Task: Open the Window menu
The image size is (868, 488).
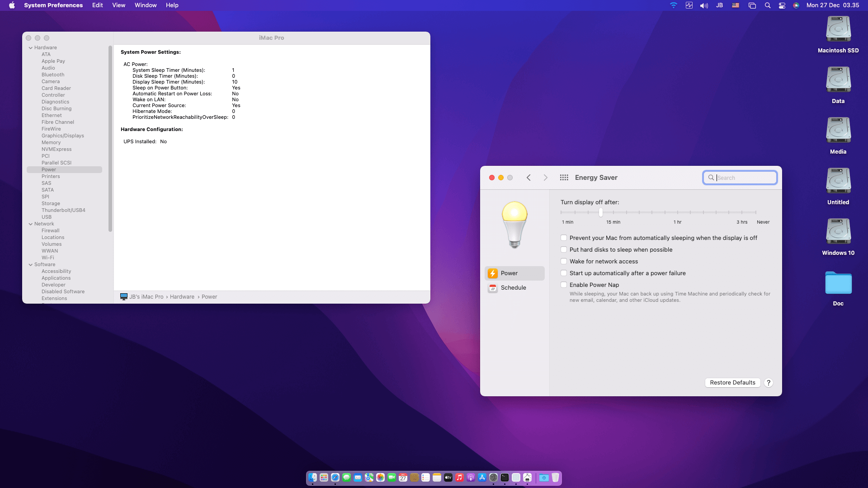Action: [145, 5]
